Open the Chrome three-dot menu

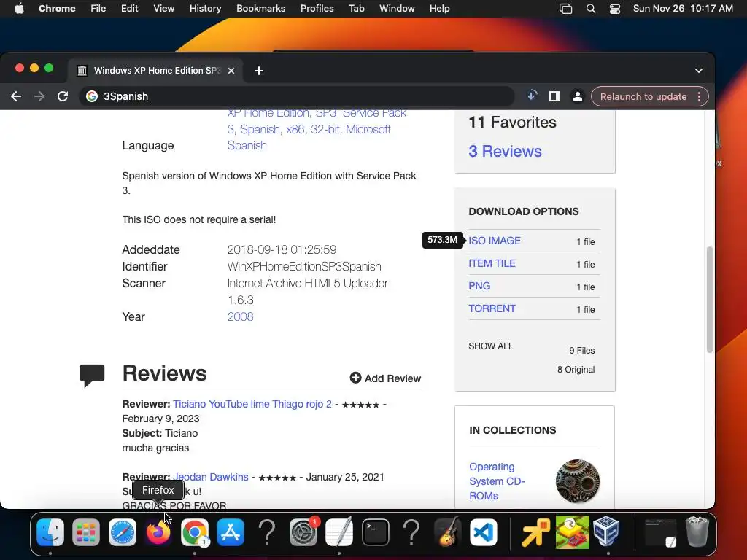click(699, 96)
